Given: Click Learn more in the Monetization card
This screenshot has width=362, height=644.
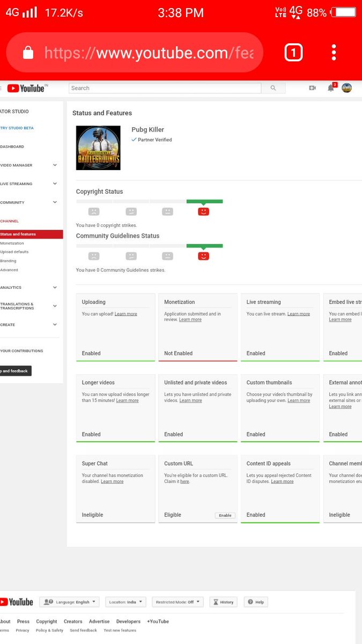Looking at the screenshot, I should tap(190, 320).
